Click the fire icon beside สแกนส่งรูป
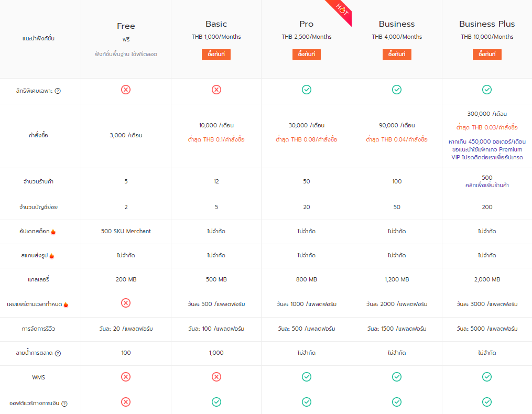The image size is (532, 414). click(51, 256)
